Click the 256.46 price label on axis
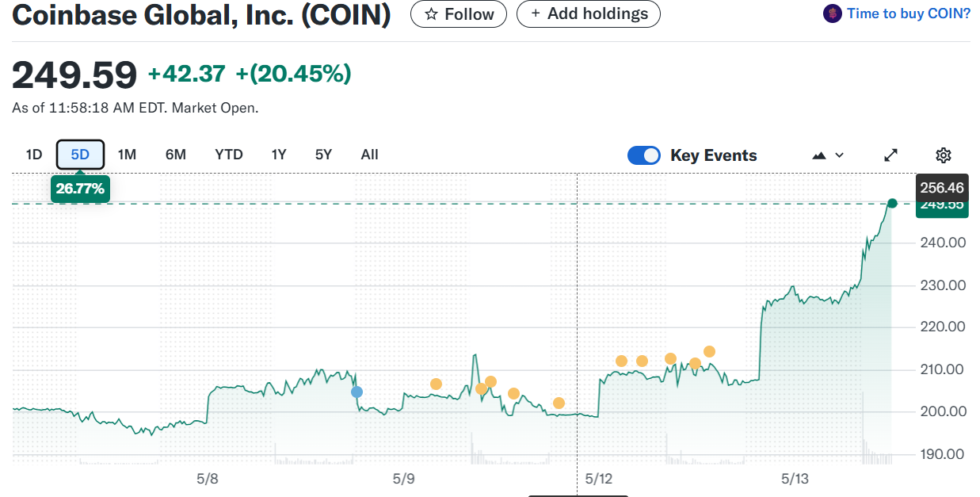980x497 pixels. pos(942,188)
